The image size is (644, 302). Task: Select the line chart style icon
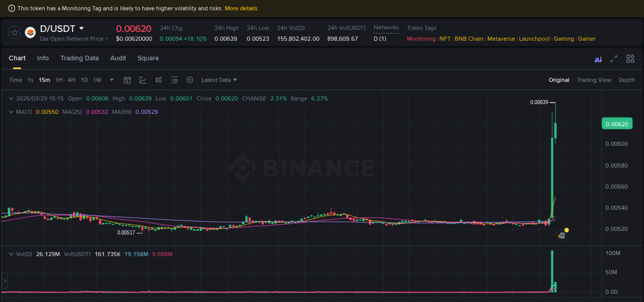pos(143,80)
